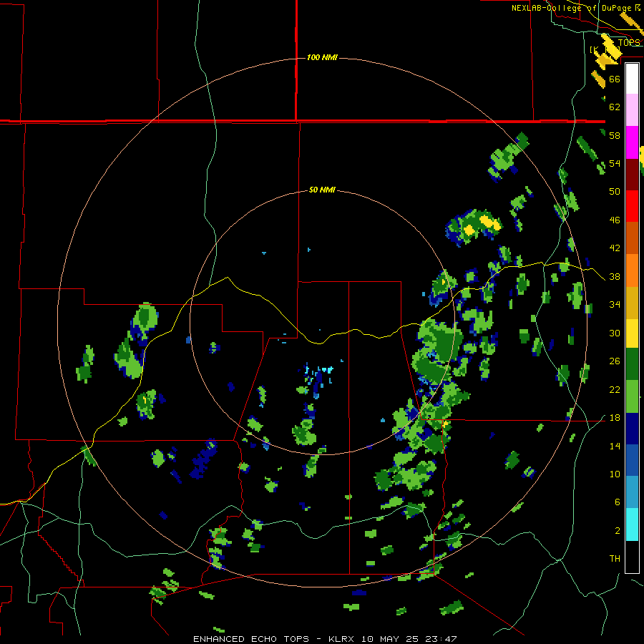Click the 54 legend value
The image size is (644, 644).
tap(615, 163)
